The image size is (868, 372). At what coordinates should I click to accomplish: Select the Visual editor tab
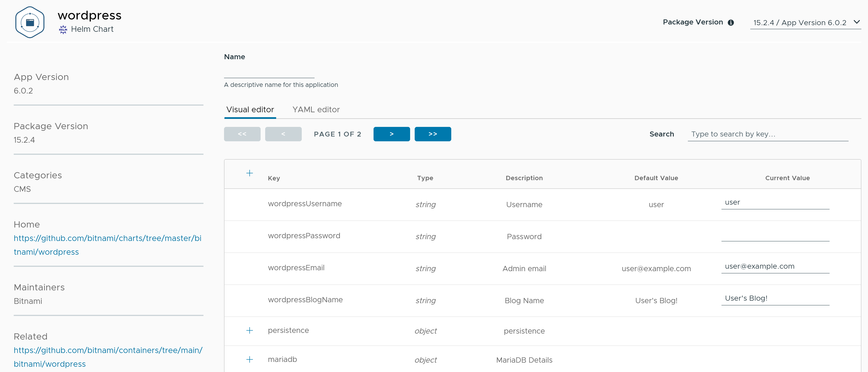coord(250,110)
